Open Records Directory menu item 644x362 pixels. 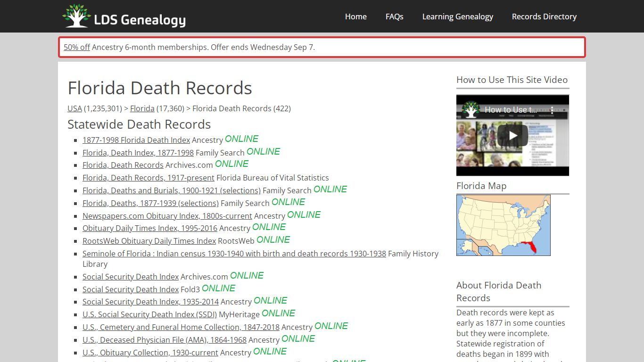click(544, 16)
